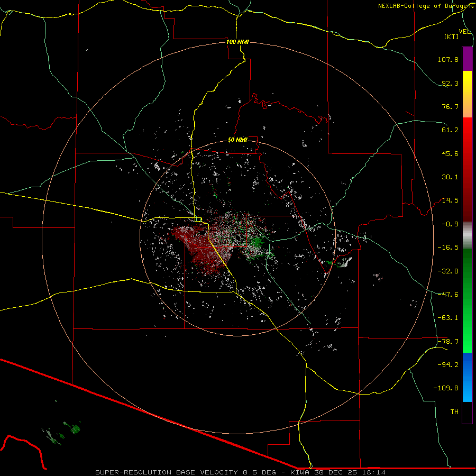The width and height of the screenshot is (476, 476).
Task: Click the green segment of the color bar
Action: (467, 300)
